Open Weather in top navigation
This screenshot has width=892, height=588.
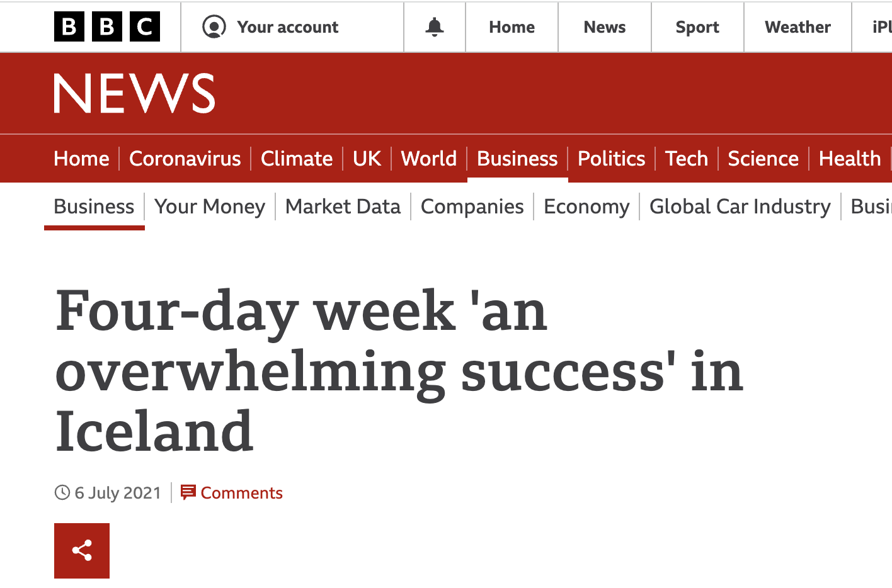798,27
